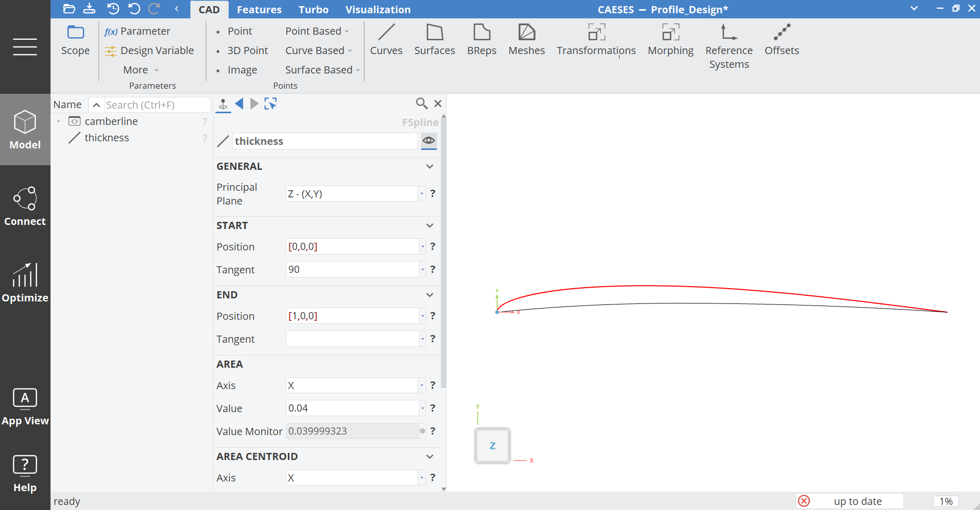Go back to previous object
Viewport: 980px width, 510px height.
click(239, 104)
